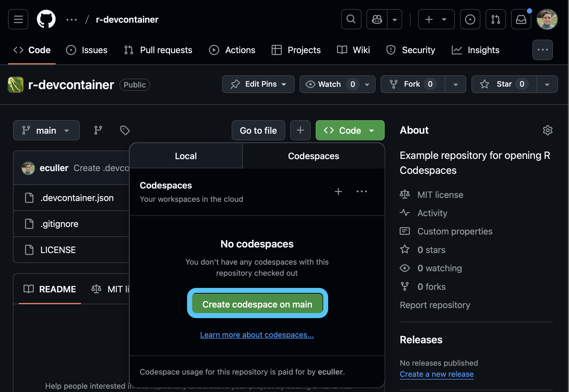569x392 pixels.
Task: Star this repository
Action: [x=504, y=84]
